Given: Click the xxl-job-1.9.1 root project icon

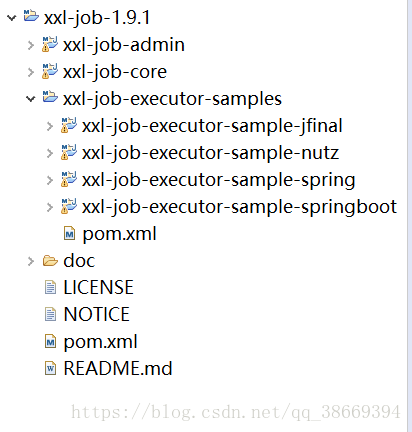Looking at the screenshot, I should pyautogui.click(x=31, y=16).
